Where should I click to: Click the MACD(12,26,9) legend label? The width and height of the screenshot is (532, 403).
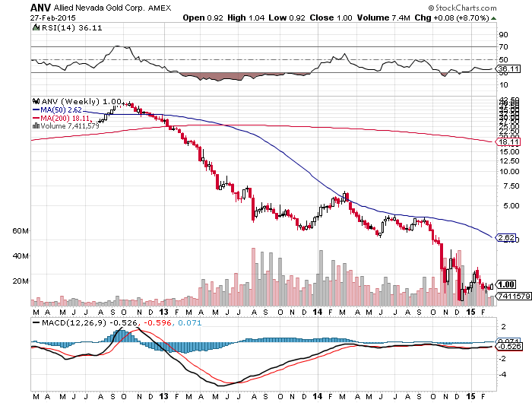tap(74, 322)
